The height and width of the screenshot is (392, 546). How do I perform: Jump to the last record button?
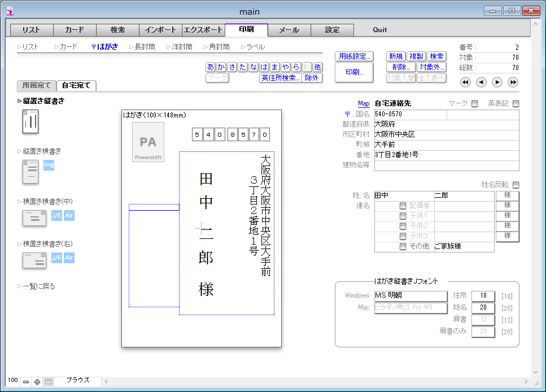pos(513,82)
